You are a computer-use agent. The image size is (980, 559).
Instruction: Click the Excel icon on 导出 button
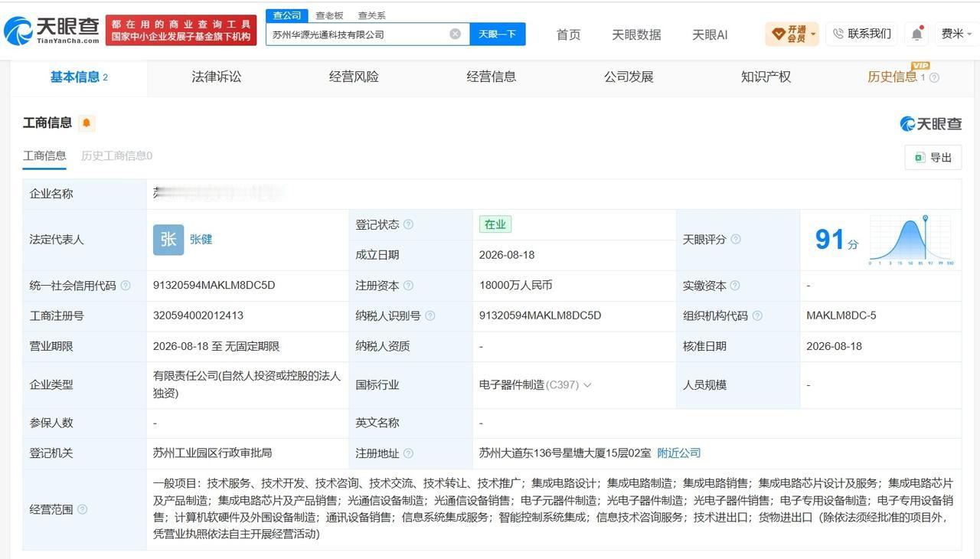(x=920, y=157)
